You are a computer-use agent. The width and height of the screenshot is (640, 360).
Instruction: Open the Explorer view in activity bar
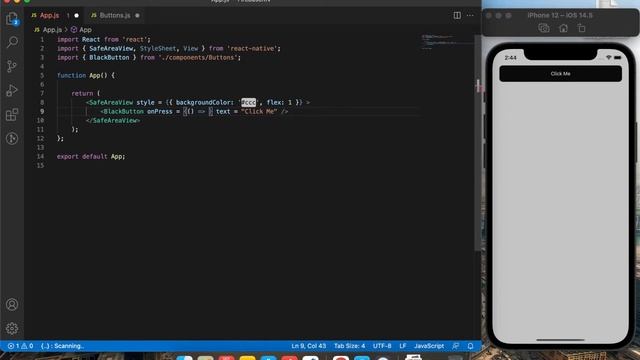pyautogui.click(x=12, y=18)
